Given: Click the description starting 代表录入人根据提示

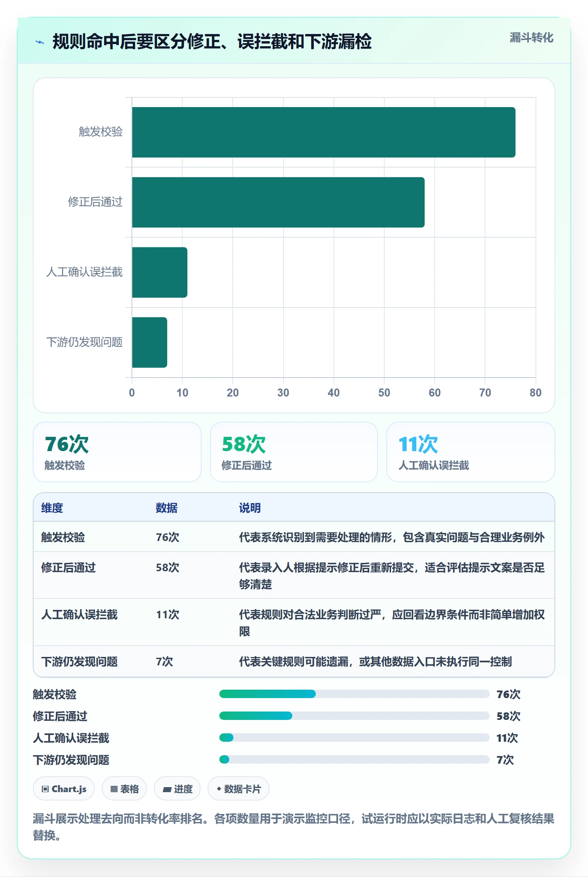Looking at the screenshot, I should point(392,576).
